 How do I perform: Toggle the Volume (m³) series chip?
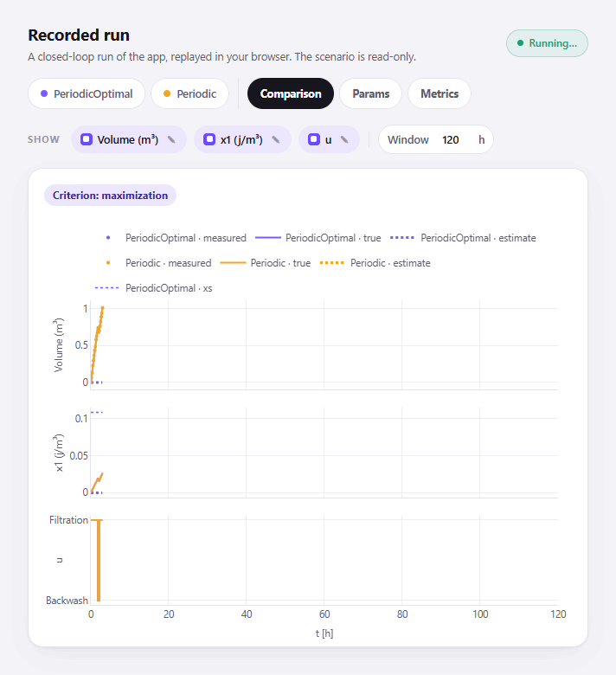128,139
